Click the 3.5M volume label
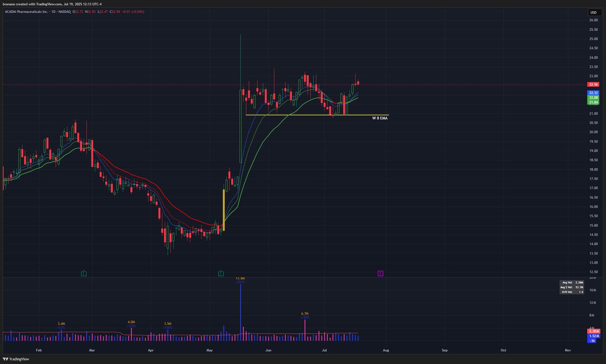 tap(168, 323)
